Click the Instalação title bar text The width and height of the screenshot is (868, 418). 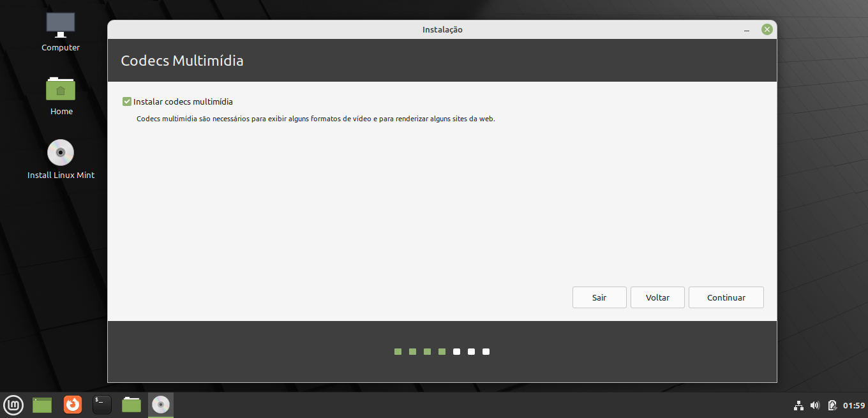point(442,29)
